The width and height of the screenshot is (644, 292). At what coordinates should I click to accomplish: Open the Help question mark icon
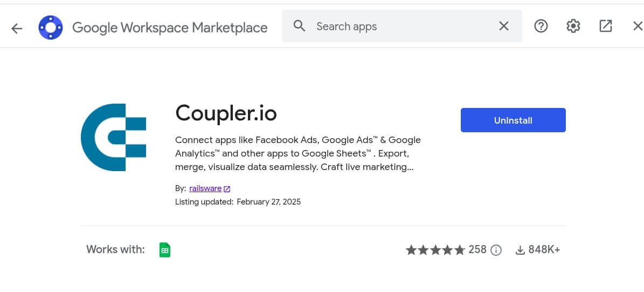point(541,26)
